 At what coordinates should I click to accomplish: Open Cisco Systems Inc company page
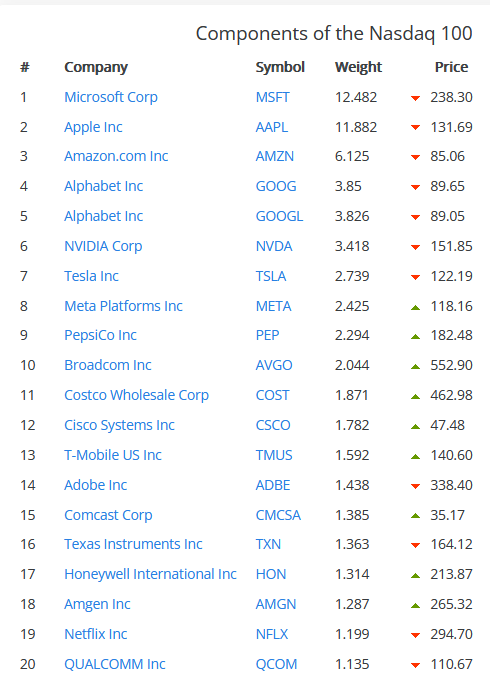119,426
